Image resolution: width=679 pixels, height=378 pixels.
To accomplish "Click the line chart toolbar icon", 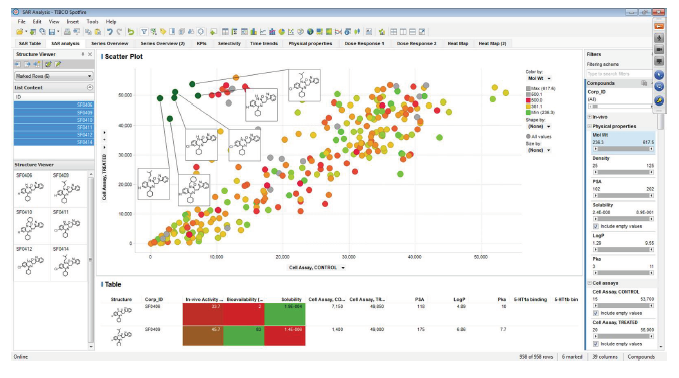I will (x=263, y=32).
